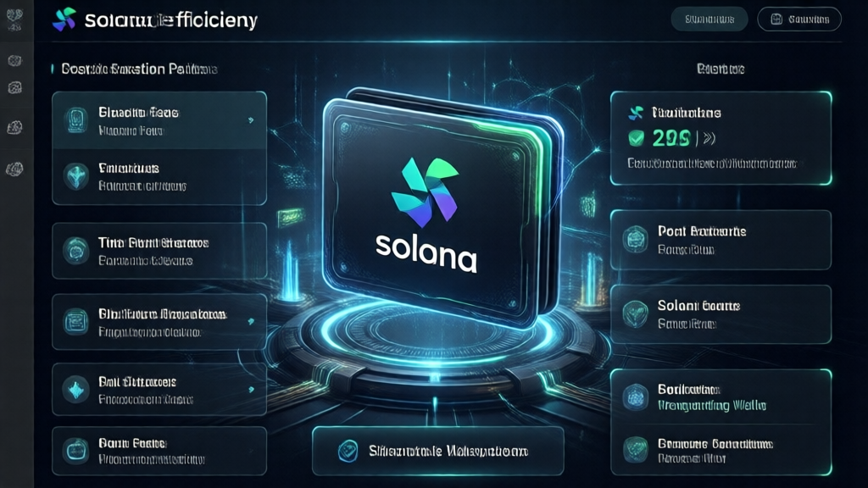Click the star icon in fifth left card
This screenshot has height=488, width=868.
pos(75,390)
